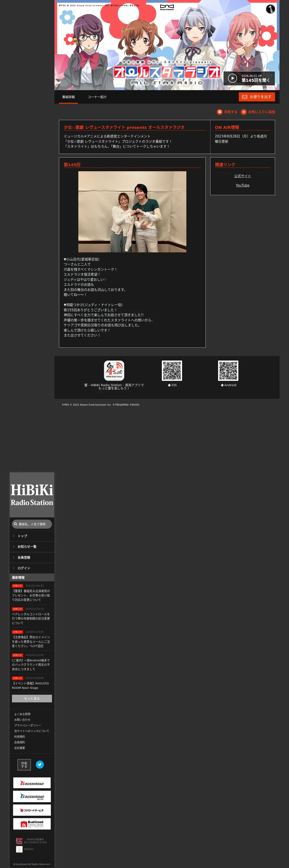The height and width of the screenshot is (868, 289).
Task: Open the YouTube related link
Action: tap(243, 185)
